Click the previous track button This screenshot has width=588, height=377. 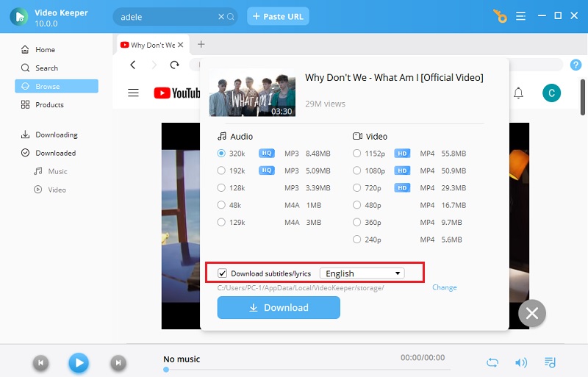coord(41,363)
